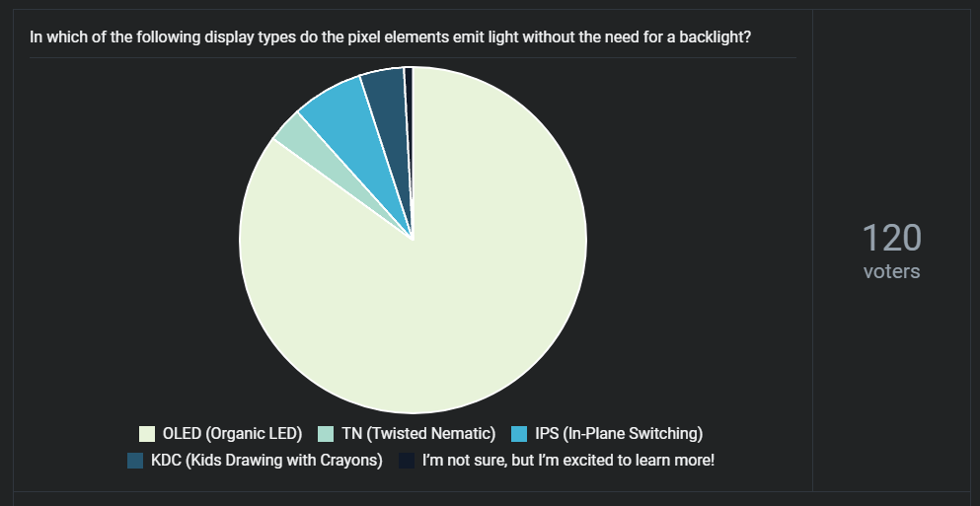The height and width of the screenshot is (506, 980).
Task: Click the center point of the pie
Action: pyautogui.click(x=413, y=240)
